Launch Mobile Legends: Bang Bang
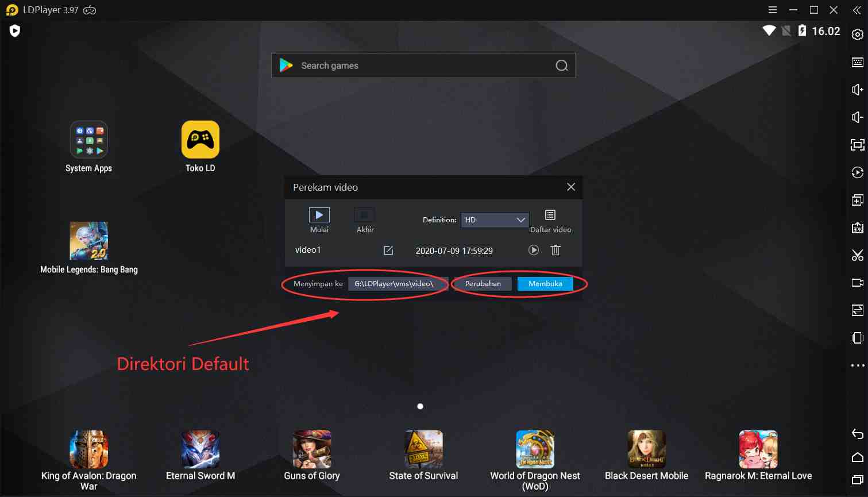This screenshot has width=868, height=497. (x=89, y=248)
